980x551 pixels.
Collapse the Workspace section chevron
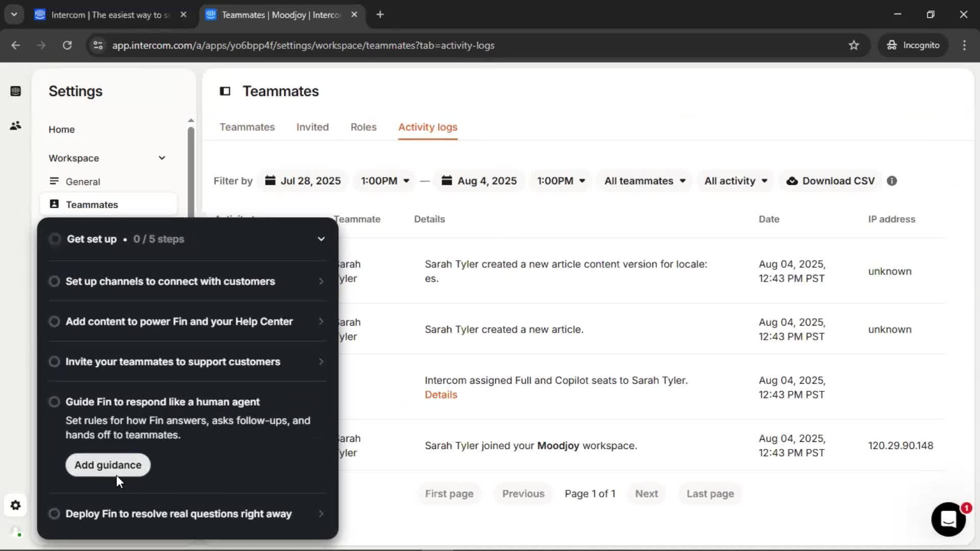(162, 158)
